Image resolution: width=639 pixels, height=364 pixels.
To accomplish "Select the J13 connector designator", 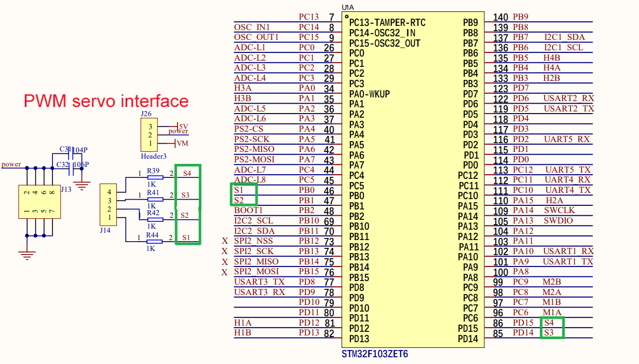I will coord(66,189).
